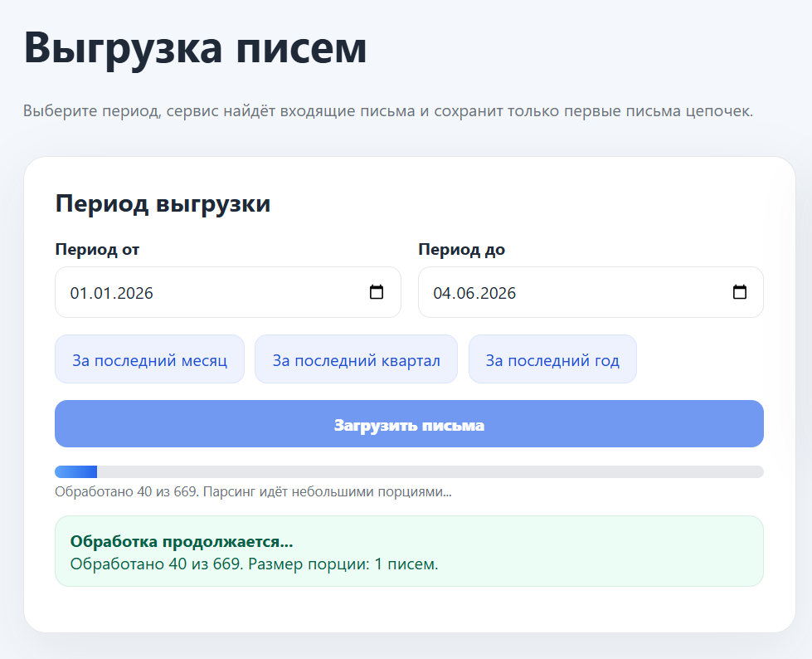Click the 'Период до' date field 04.06.2026
This screenshot has width=812, height=659.
point(591,292)
